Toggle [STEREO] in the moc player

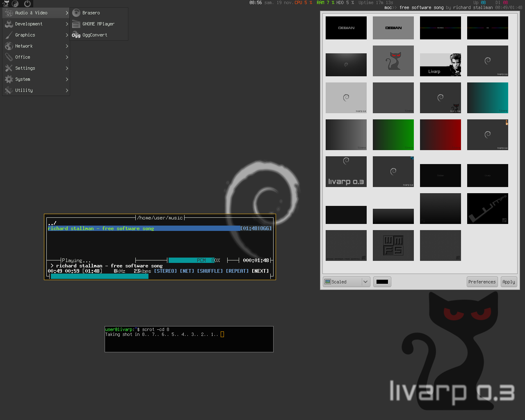pyautogui.click(x=165, y=271)
